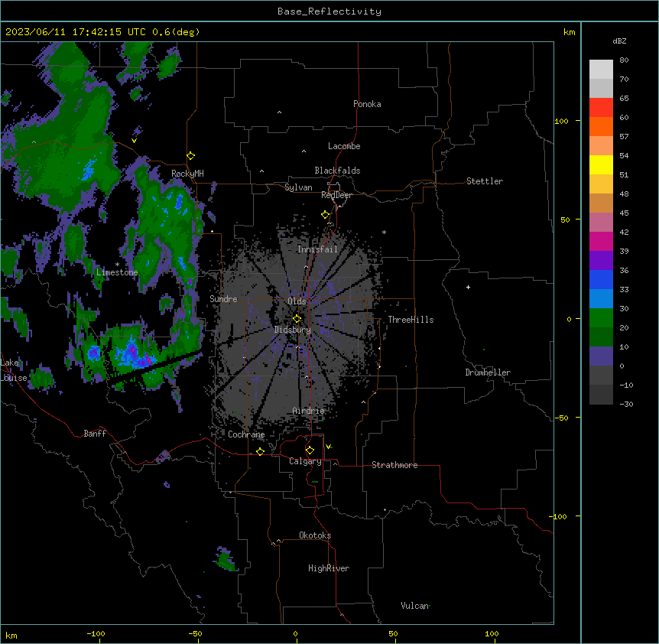The height and width of the screenshot is (644, 659).
Task: Click the Blackfalds label
Action: point(337,171)
